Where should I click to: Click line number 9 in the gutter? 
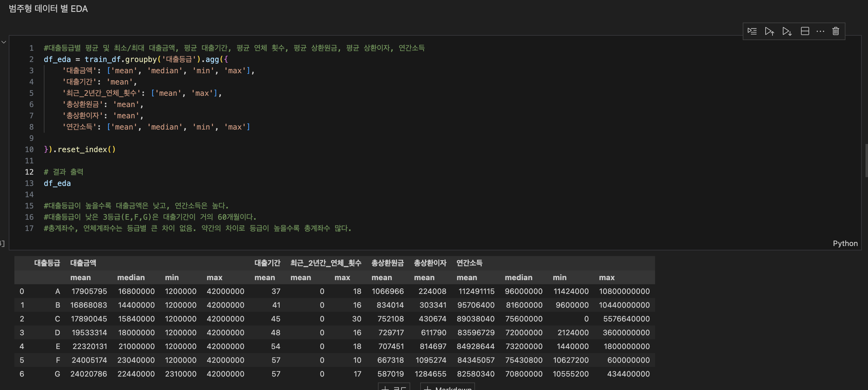point(31,138)
